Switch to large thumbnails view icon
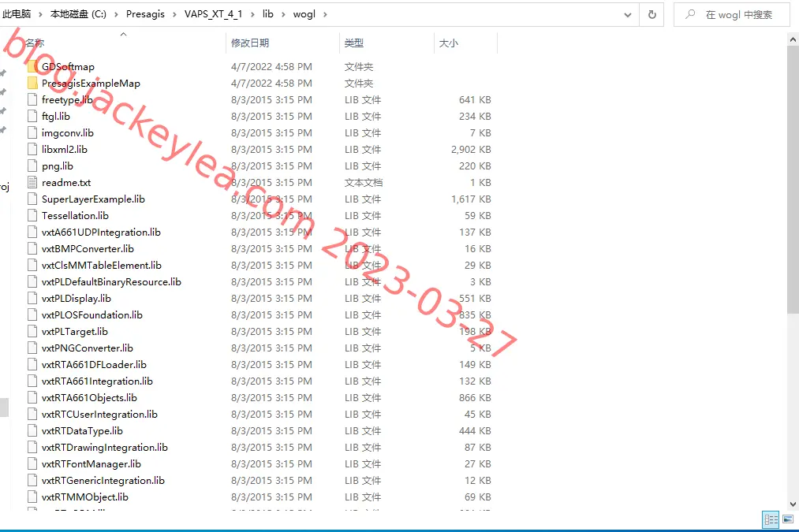Screen dimensions: 799x532 (788, 519)
